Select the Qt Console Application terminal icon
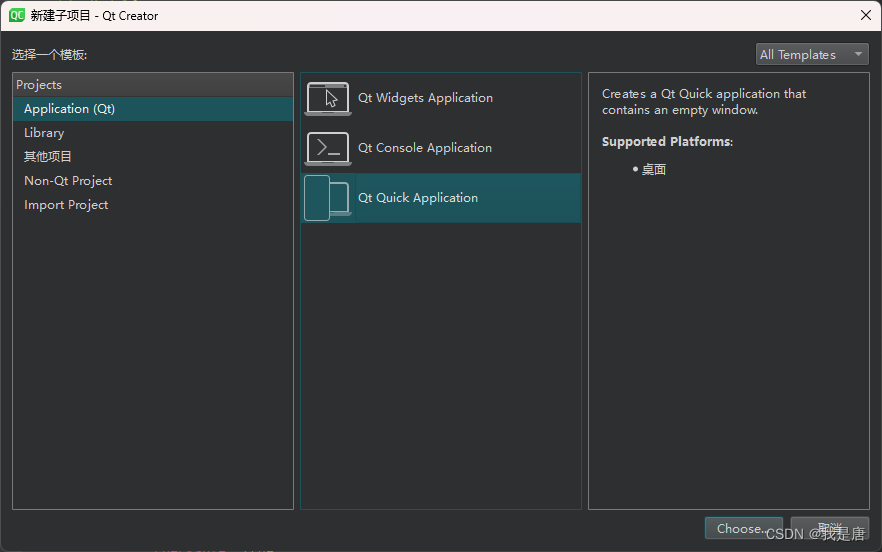This screenshot has width=882, height=552. pos(328,149)
